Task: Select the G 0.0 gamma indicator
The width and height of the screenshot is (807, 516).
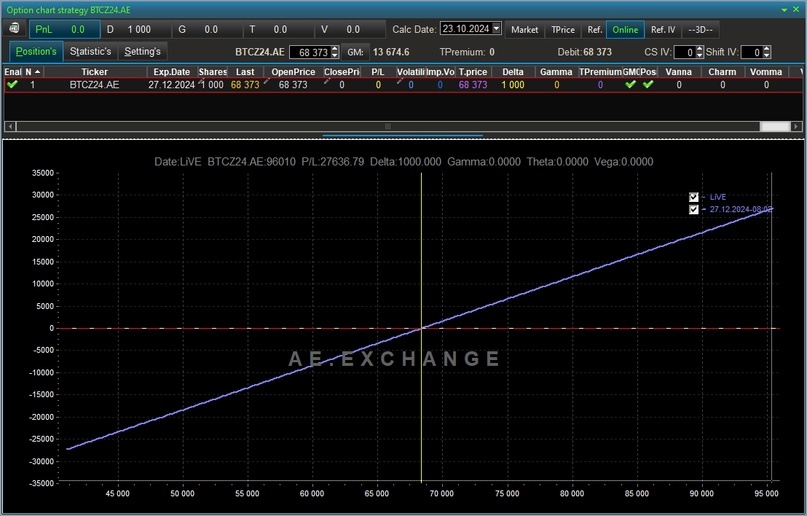Action: (206, 30)
